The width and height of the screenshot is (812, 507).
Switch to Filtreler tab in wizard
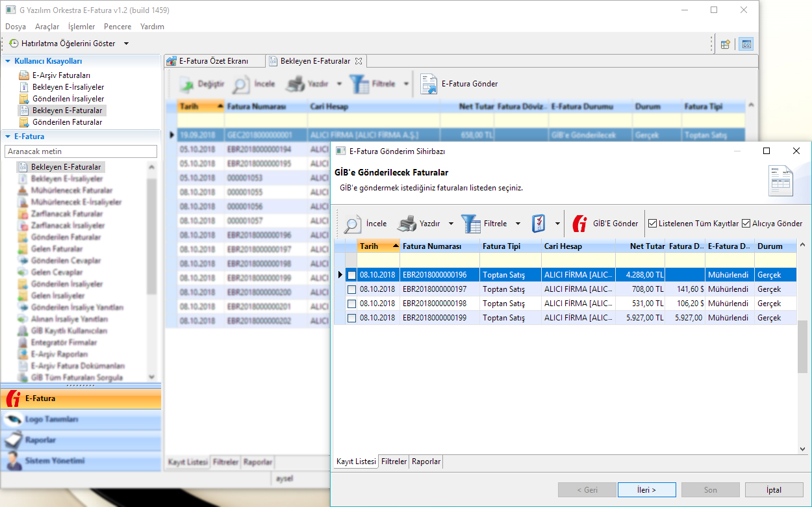[x=394, y=461]
